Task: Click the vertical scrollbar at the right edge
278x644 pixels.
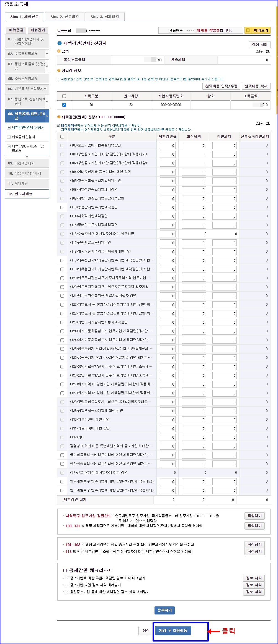Action: pyautogui.click(x=277, y=60)
